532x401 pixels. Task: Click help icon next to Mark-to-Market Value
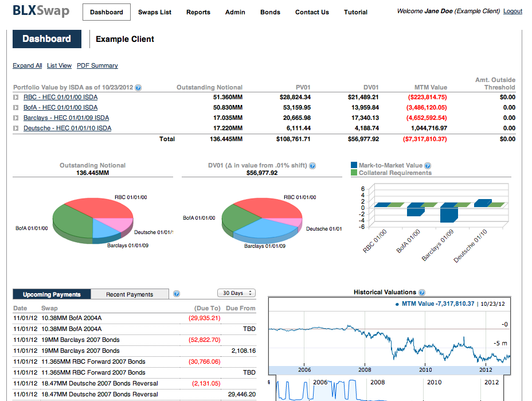(428, 166)
